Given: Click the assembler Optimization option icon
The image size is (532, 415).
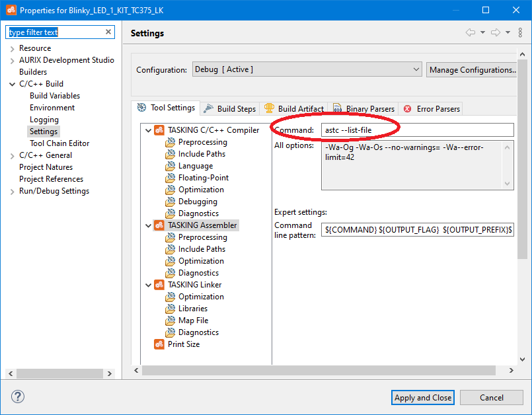Looking at the screenshot, I should [171, 261].
